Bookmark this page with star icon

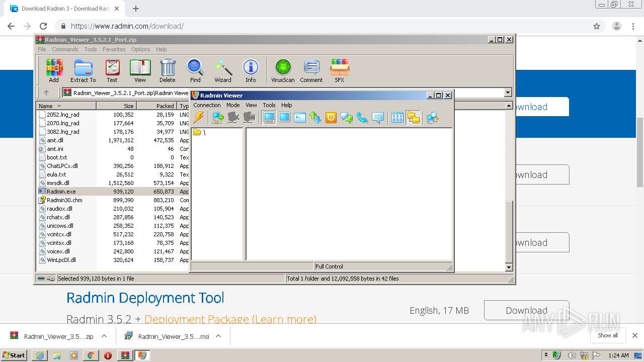[x=597, y=26]
